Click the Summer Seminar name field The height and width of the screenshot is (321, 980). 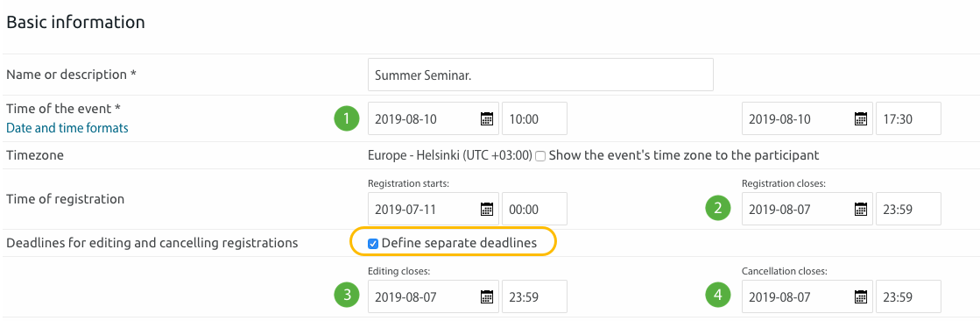click(540, 75)
